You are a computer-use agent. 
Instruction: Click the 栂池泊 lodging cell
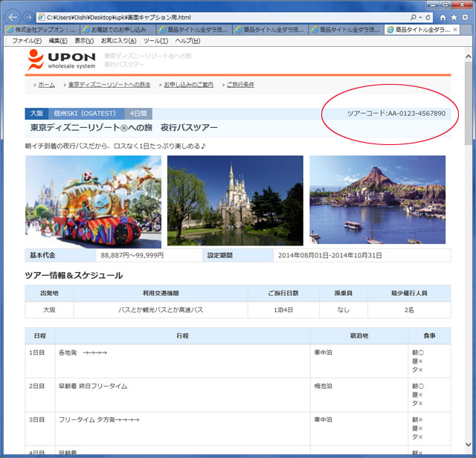tap(358, 395)
